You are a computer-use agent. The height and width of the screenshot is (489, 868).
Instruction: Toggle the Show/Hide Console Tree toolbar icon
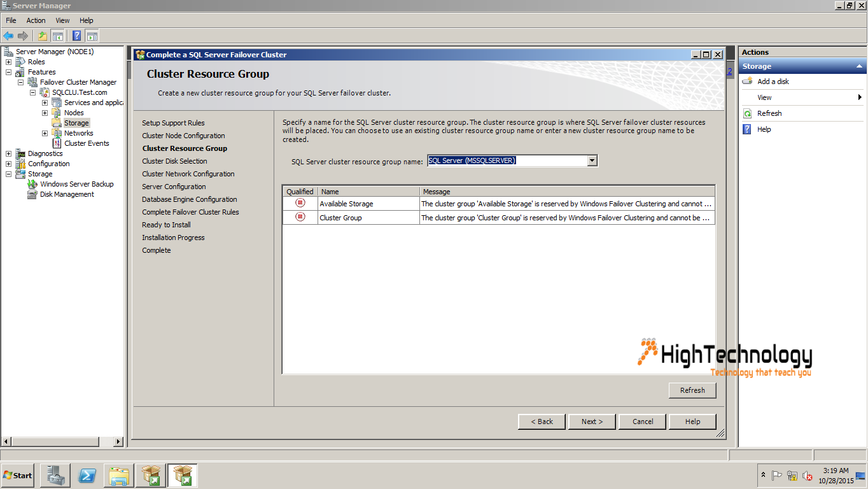[x=57, y=36]
